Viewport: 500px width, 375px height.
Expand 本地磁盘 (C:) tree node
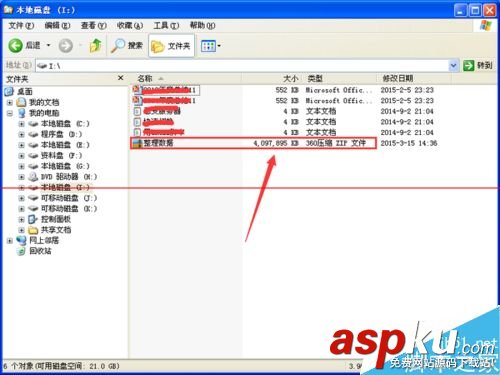pyautogui.click(x=21, y=124)
